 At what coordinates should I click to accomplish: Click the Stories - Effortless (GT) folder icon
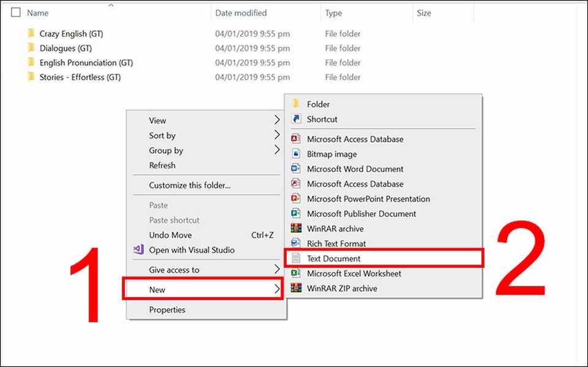click(30, 77)
